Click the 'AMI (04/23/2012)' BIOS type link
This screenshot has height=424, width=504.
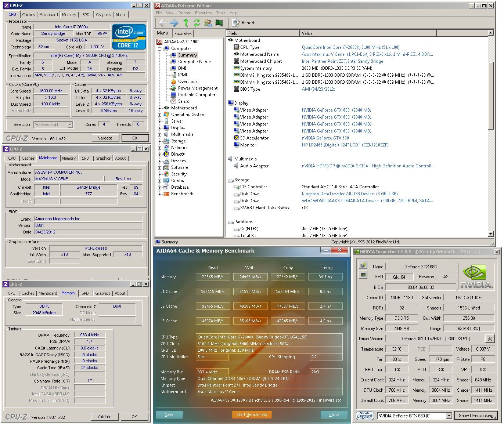pos(318,89)
